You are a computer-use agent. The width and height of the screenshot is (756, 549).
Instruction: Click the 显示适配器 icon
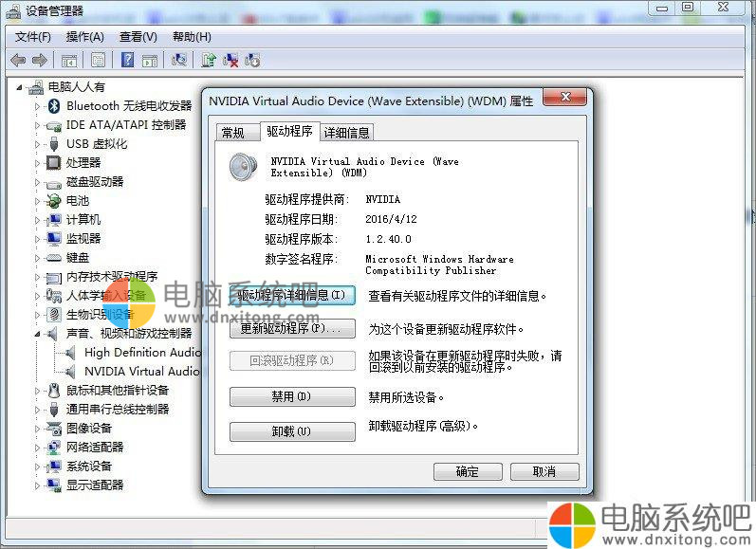click(x=53, y=485)
